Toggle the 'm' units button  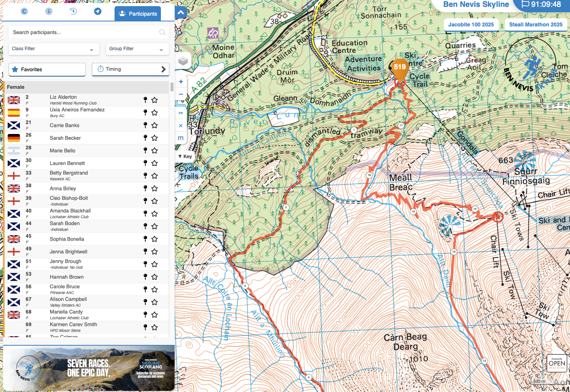pos(181,138)
